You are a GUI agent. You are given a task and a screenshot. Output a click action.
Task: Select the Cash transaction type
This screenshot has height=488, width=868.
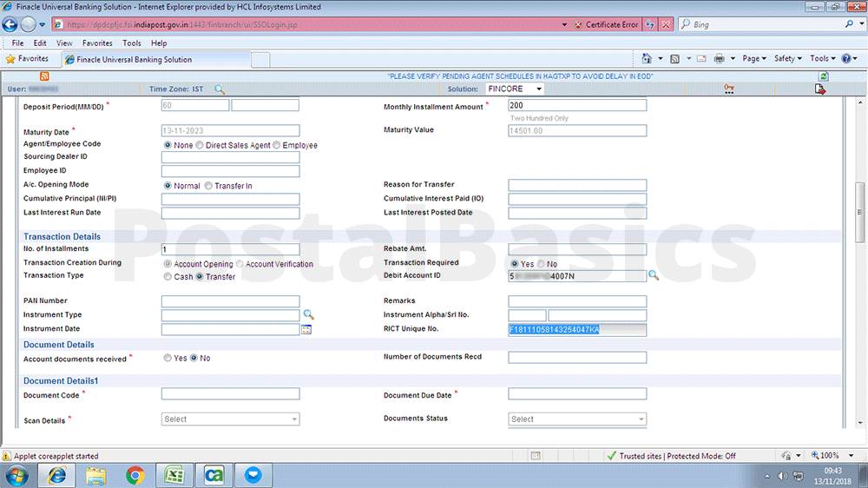pyautogui.click(x=168, y=277)
